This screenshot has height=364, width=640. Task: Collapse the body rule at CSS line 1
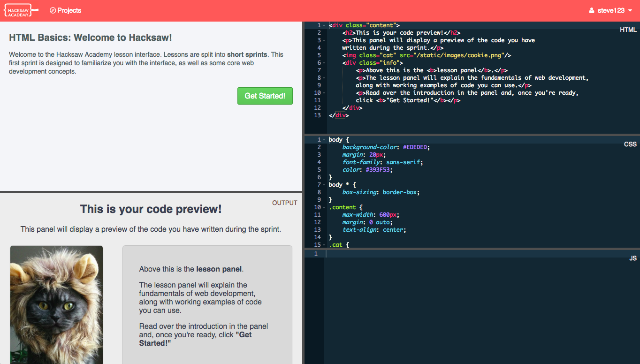click(x=324, y=140)
